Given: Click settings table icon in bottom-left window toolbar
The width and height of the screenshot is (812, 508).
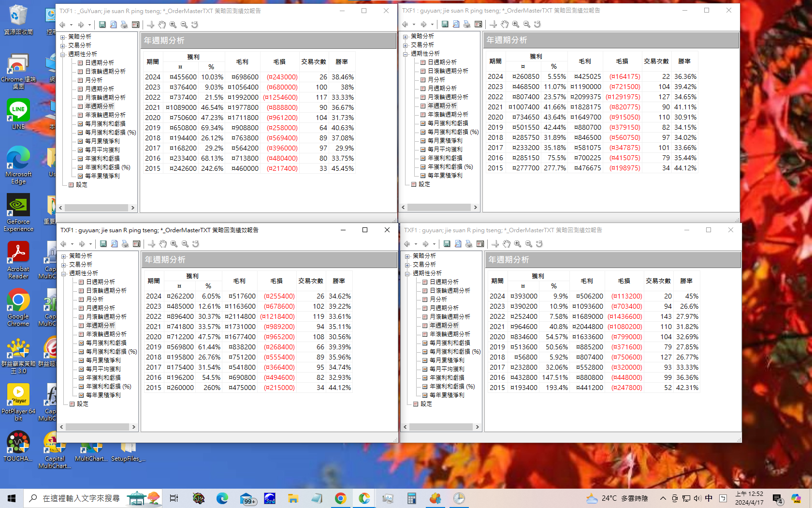Looking at the screenshot, I should [137, 244].
